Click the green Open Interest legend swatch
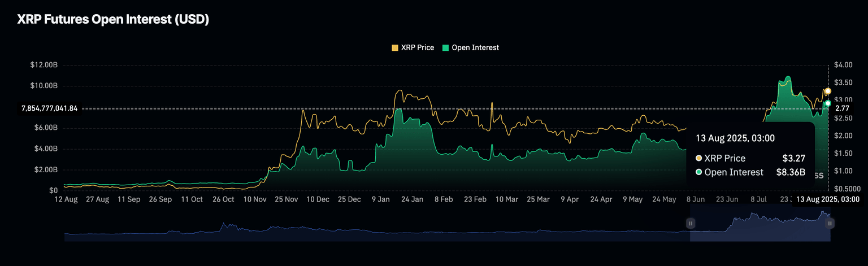 (445, 48)
